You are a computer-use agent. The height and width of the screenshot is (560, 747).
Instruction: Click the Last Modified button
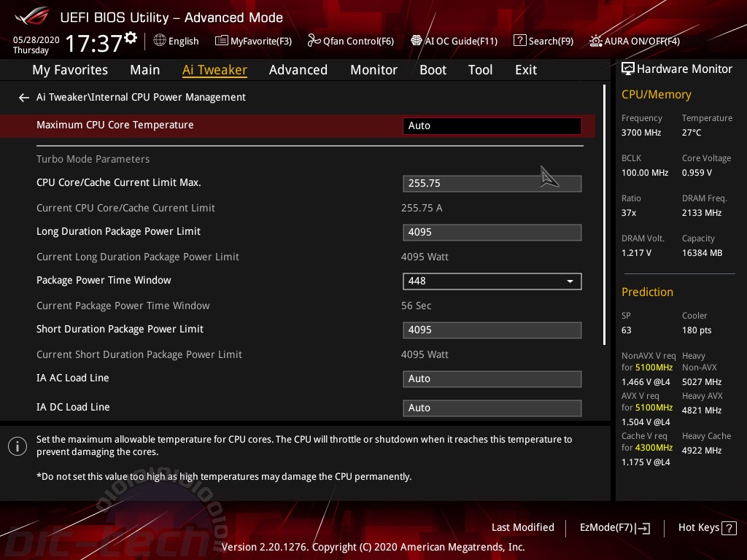pos(522,528)
